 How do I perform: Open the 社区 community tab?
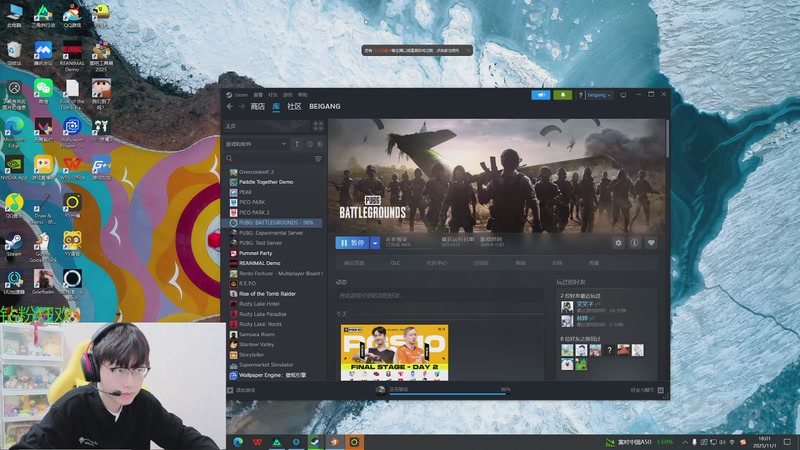tap(294, 107)
